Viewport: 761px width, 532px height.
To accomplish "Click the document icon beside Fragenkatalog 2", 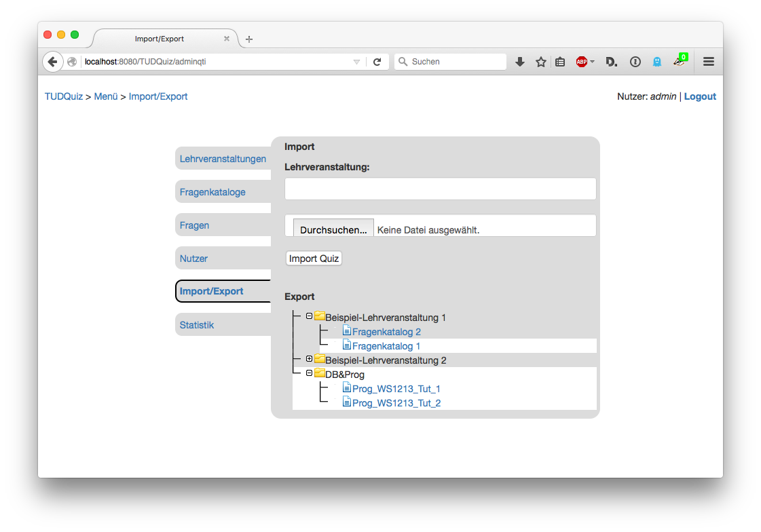I will tap(346, 330).
